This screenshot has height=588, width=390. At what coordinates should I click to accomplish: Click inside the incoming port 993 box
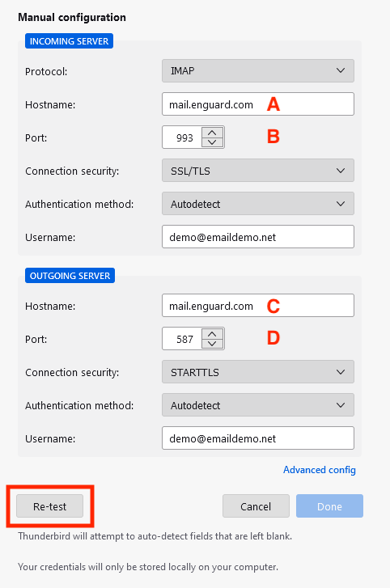tap(182, 137)
